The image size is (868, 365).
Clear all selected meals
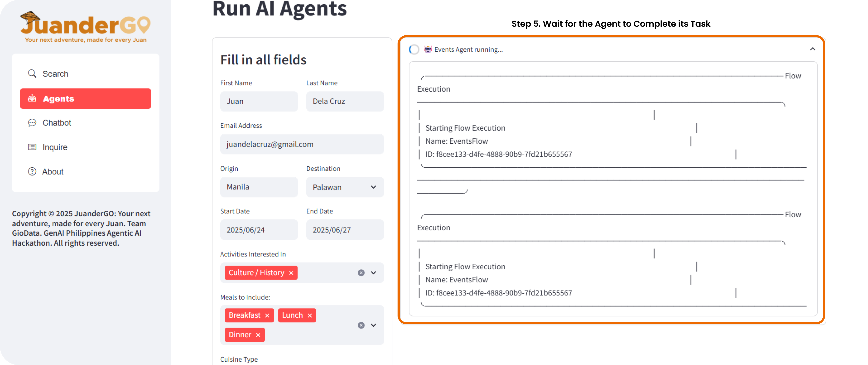(x=361, y=325)
